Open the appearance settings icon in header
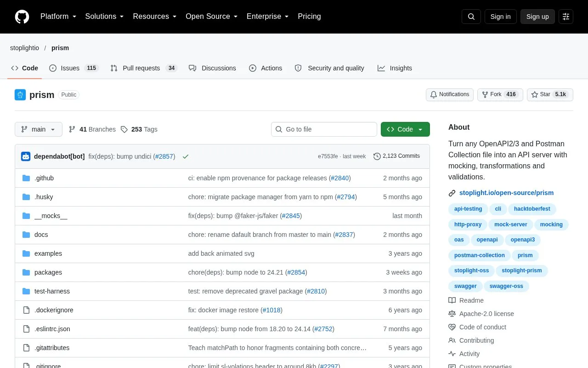The width and height of the screenshot is (588, 368). (x=566, y=17)
